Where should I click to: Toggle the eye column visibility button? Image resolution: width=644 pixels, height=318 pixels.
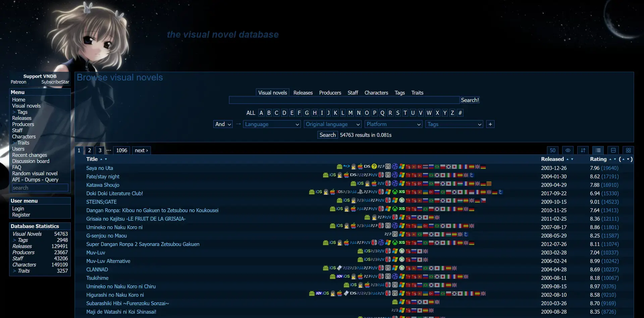(568, 150)
